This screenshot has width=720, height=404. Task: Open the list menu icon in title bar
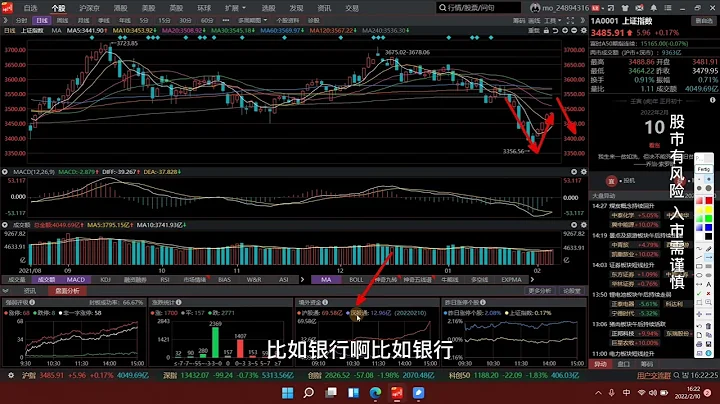tap(668, 8)
